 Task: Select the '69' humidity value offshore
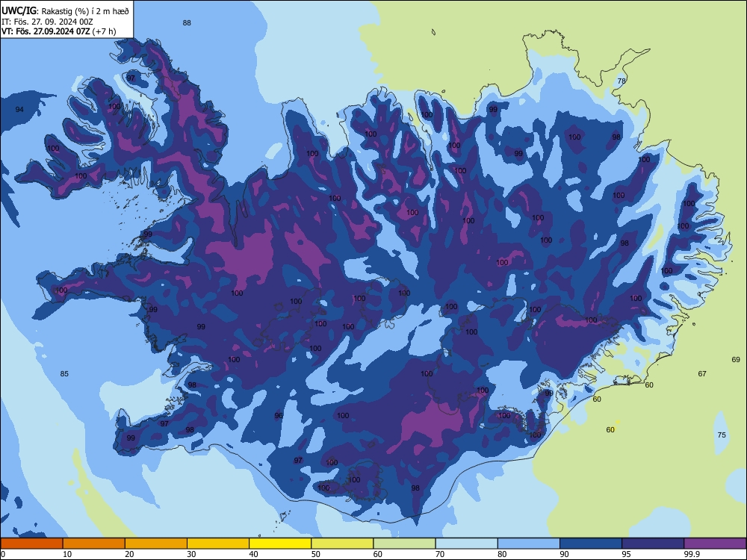[736, 360]
